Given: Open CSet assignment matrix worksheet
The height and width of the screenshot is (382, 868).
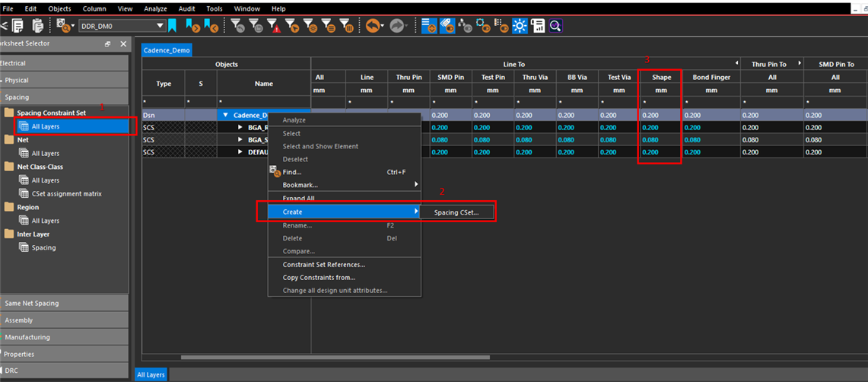Looking at the screenshot, I should [x=67, y=194].
